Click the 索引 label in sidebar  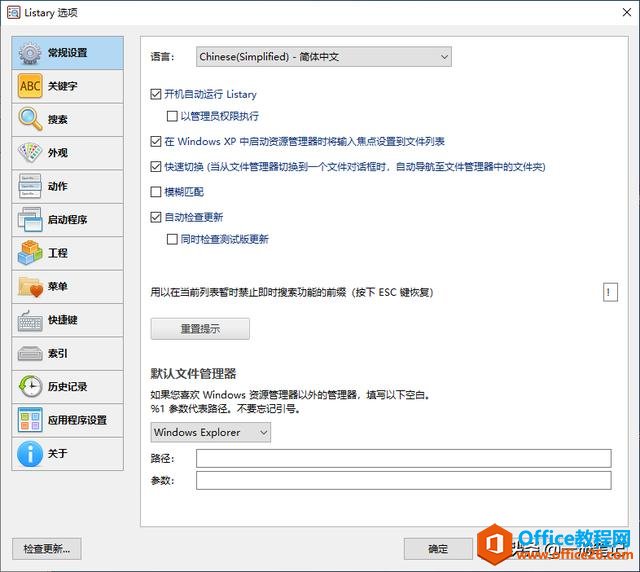click(58, 354)
